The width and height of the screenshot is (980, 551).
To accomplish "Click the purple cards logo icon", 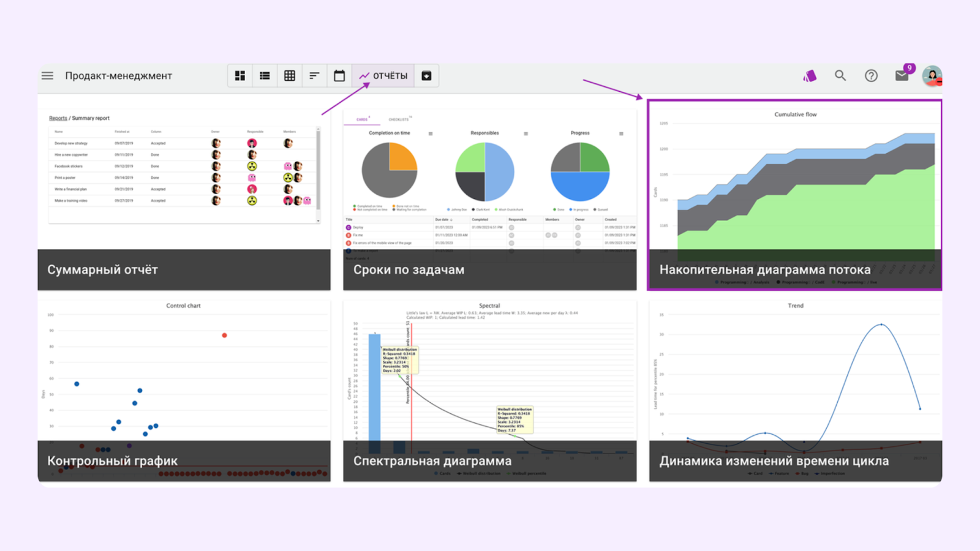I will tap(810, 76).
